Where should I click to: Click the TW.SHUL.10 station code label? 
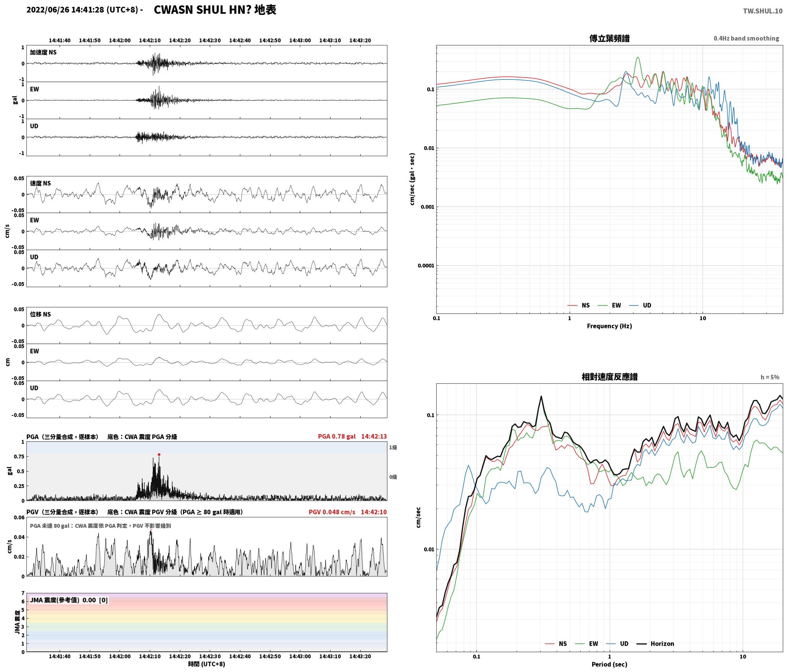pyautogui.click(x=763, y=11)
